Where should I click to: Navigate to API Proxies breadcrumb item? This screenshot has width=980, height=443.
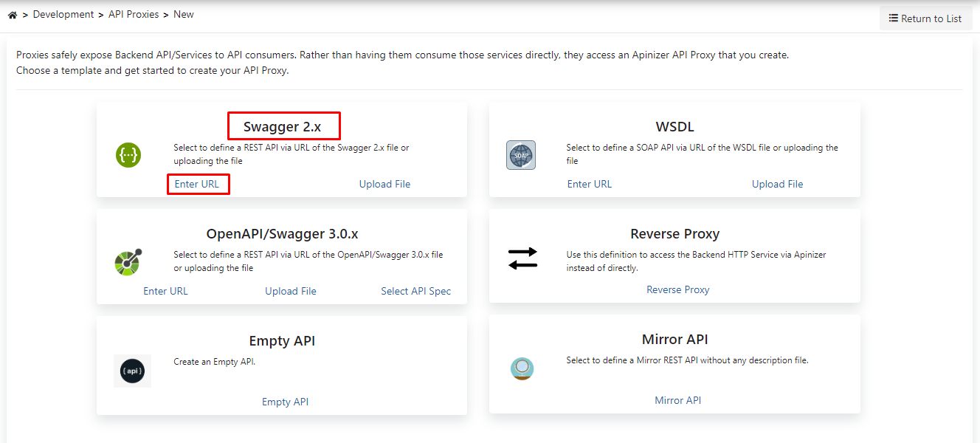(x=134, y=15)
